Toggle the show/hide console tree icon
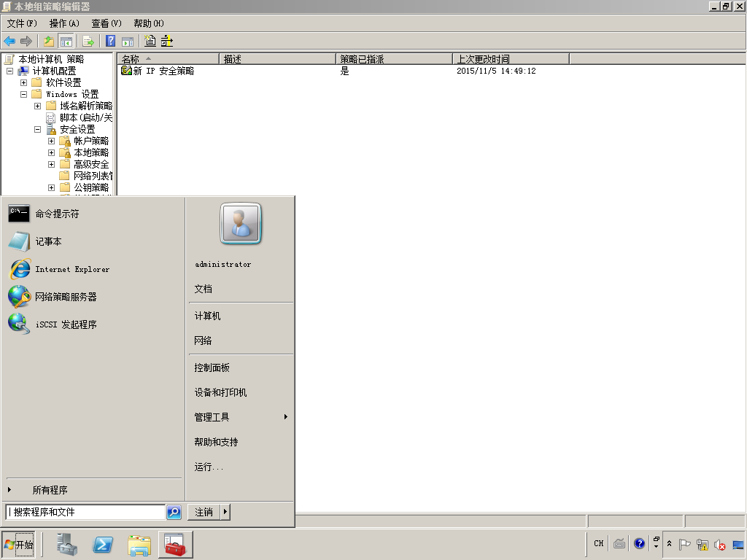 (66, 42)
